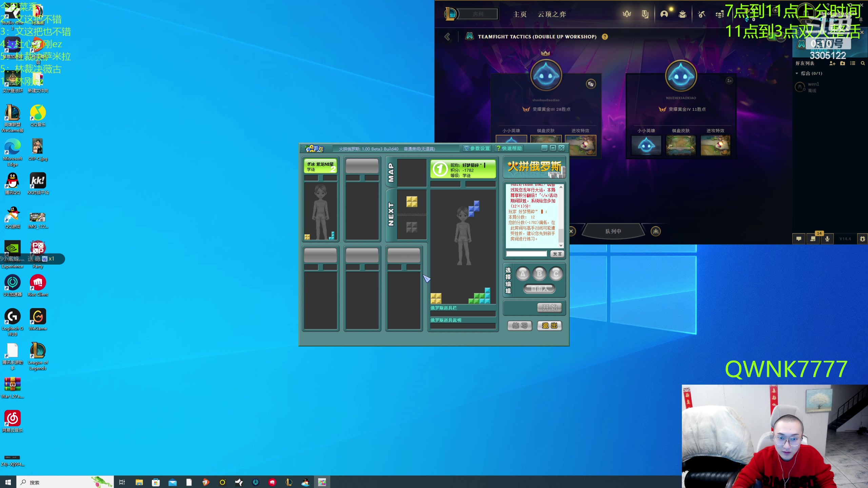
Task: Click the help question mark beside Teamfight Tactics title
Action: point(605,37)
